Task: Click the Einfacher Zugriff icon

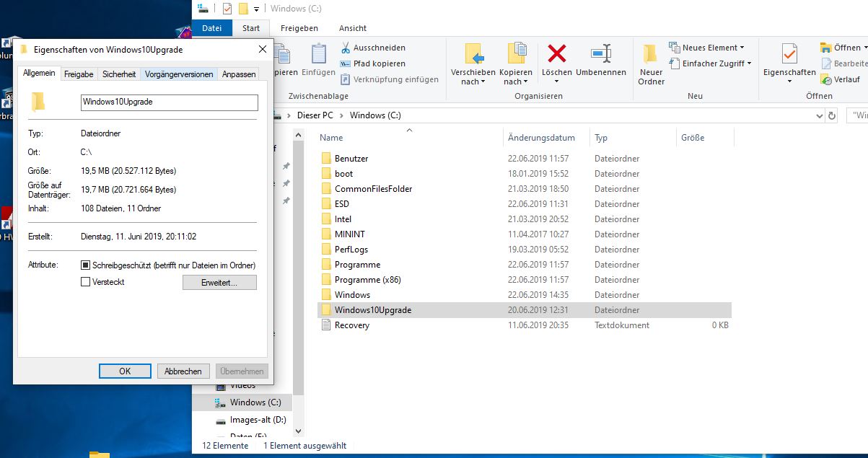Action: pyautogui.click(x=675, y=63)
